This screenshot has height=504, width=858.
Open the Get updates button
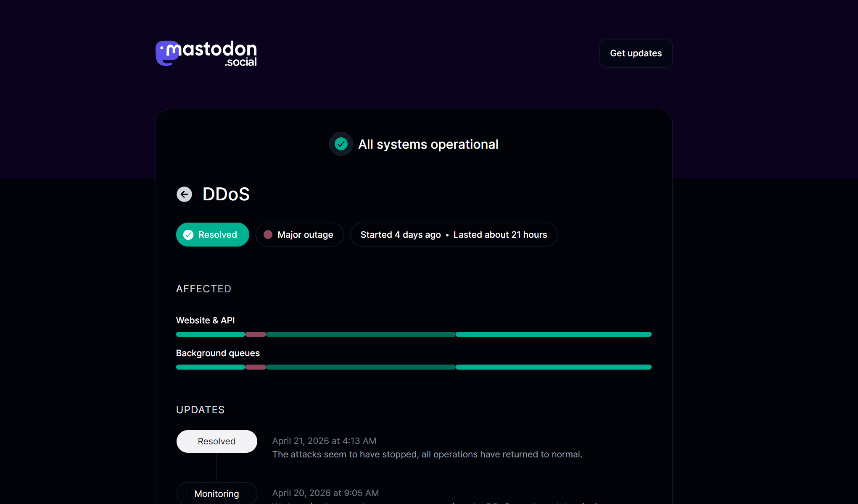(635, 53)
